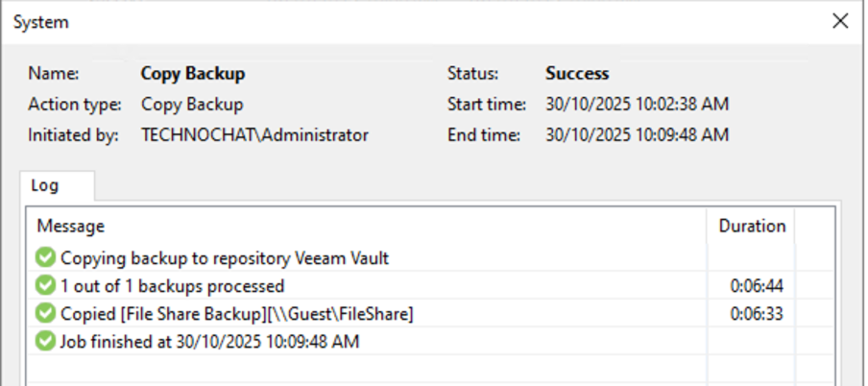The height and width of the screenshot is (386, 868).
Task: Click the Success status text
Action: 577,73
